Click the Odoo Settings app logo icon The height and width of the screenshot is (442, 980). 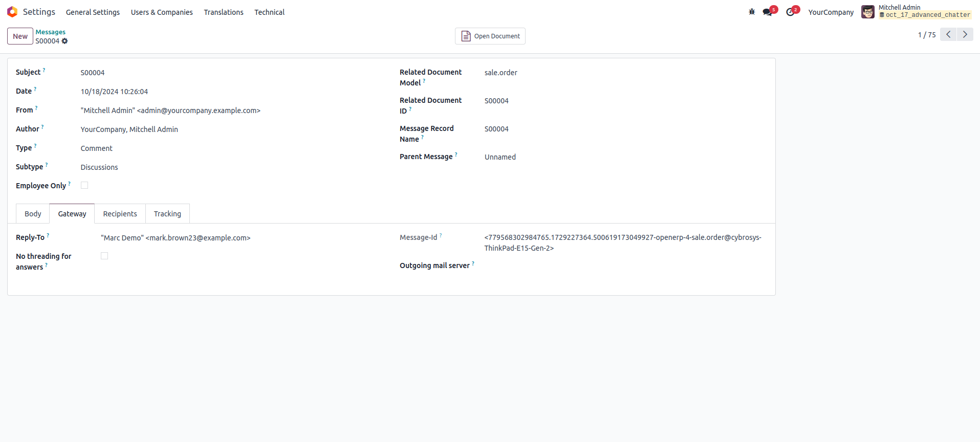click(x=12, y=12)
